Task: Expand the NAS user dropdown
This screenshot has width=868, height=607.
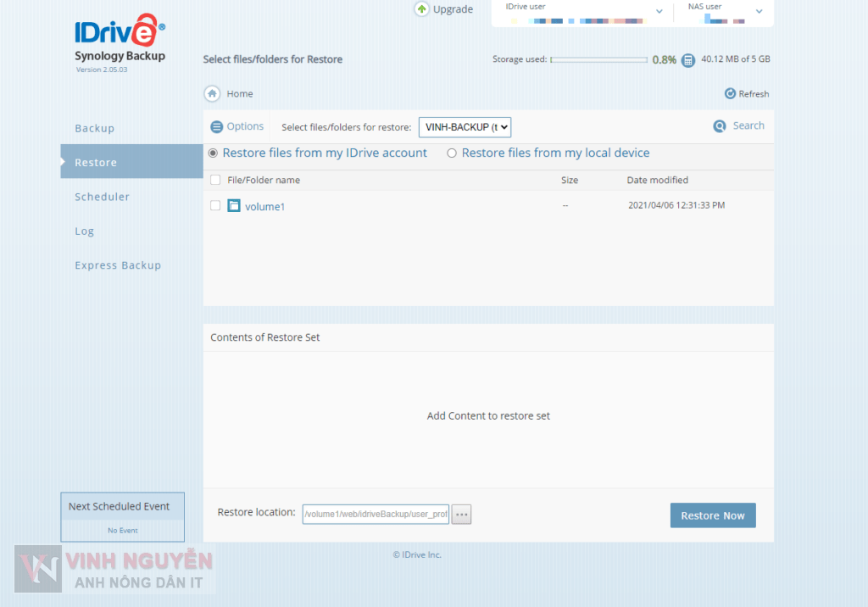Action: pyautogui.click(x=759, y=12)
